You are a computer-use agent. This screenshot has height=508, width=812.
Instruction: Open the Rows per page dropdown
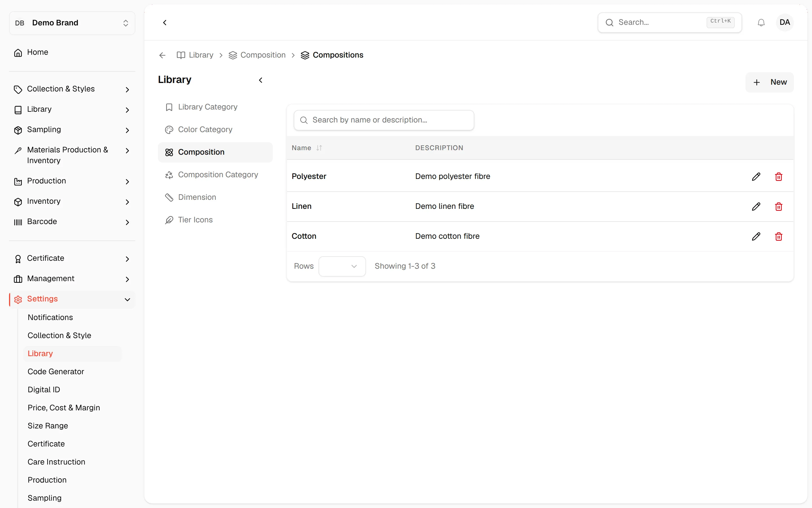coord(342,266)
